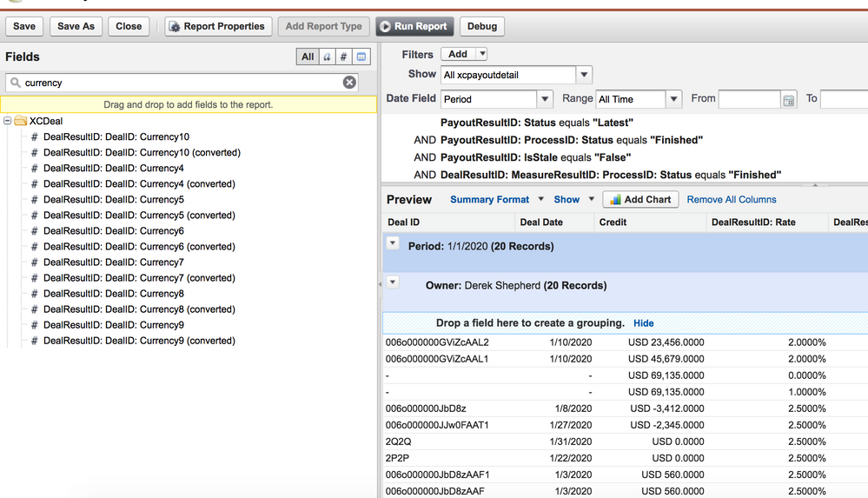Click Add filter button

(x=459, y=54)
